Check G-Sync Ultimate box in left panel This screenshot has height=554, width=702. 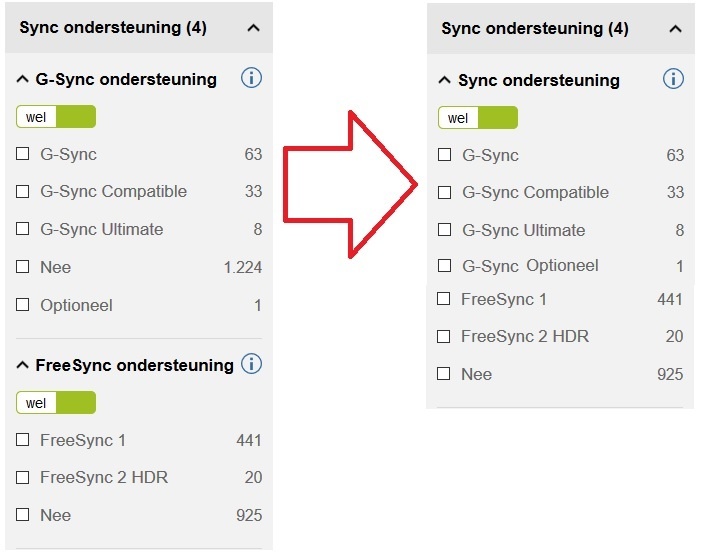22,229
